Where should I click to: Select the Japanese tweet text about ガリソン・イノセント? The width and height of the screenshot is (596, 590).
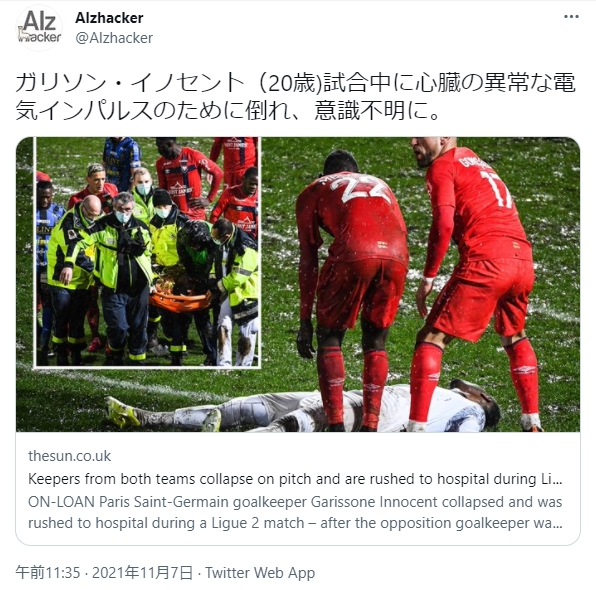295,97
